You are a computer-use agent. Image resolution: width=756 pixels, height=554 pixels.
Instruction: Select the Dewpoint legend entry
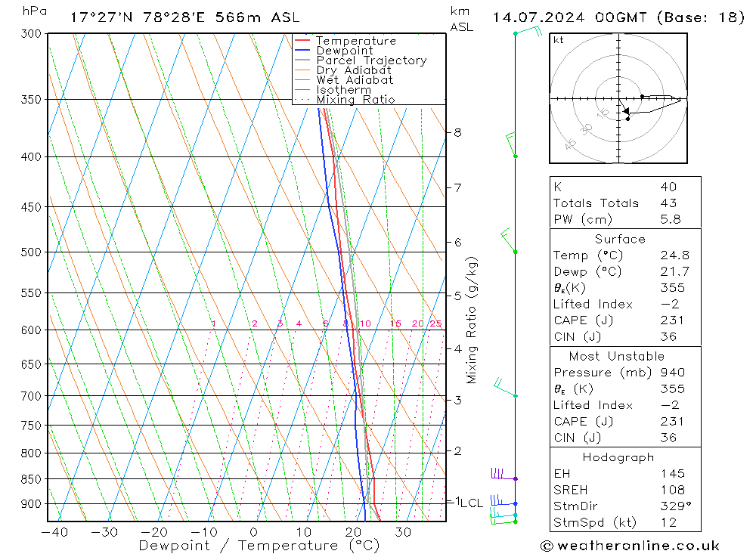point(344,51)
